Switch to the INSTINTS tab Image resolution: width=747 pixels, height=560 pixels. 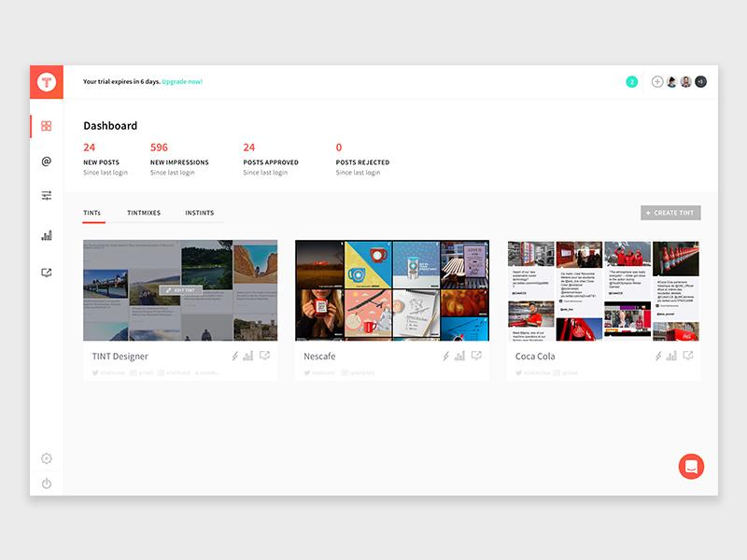point(200,213)
